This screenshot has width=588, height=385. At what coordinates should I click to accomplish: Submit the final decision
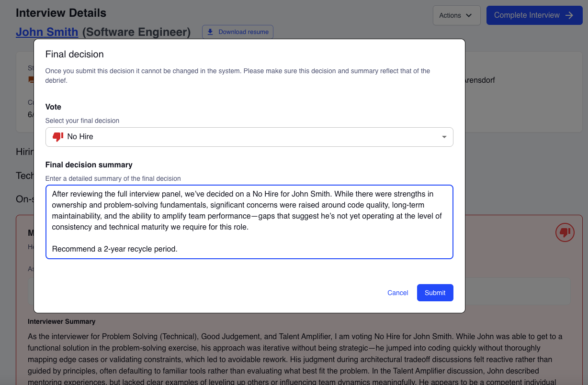click(435, 292)
